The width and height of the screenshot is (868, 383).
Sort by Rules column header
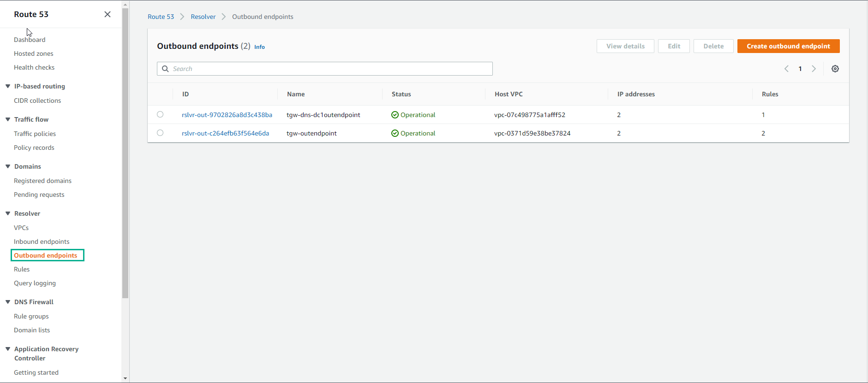tap(770, 94)
